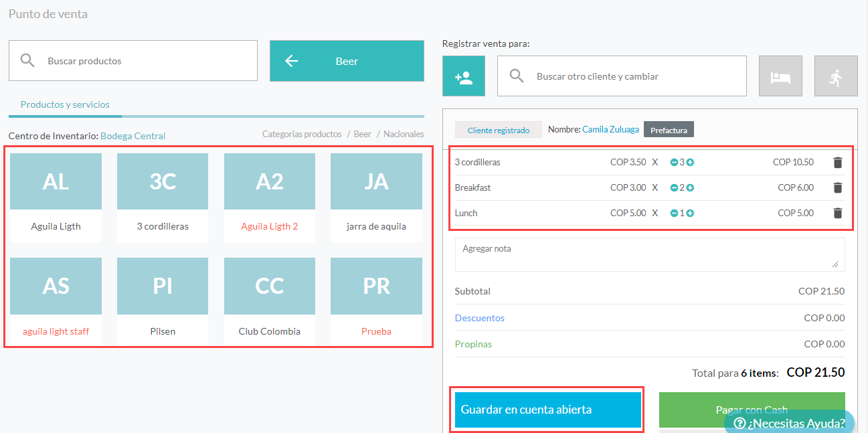Open the Bodega Central inventory link
Screen dimensions: 868x433
click(133, 136)
